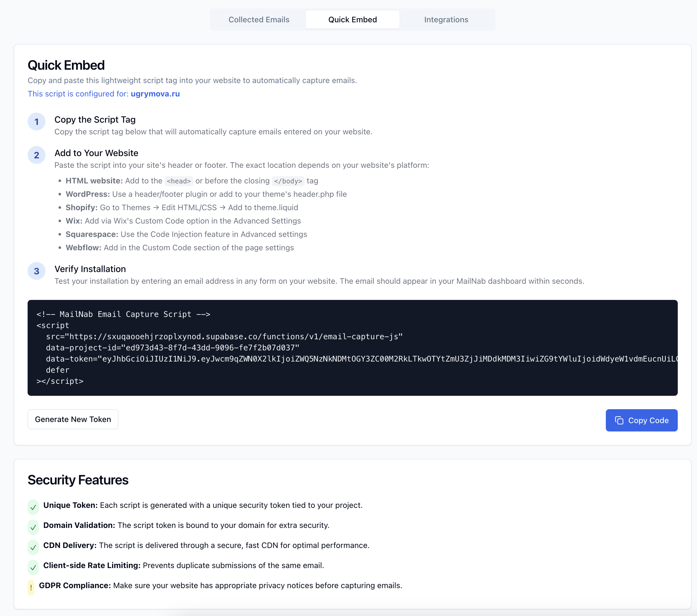Click the Copy the Script Tag heading
Screen dimensions: 697x616
pos(95,120)
